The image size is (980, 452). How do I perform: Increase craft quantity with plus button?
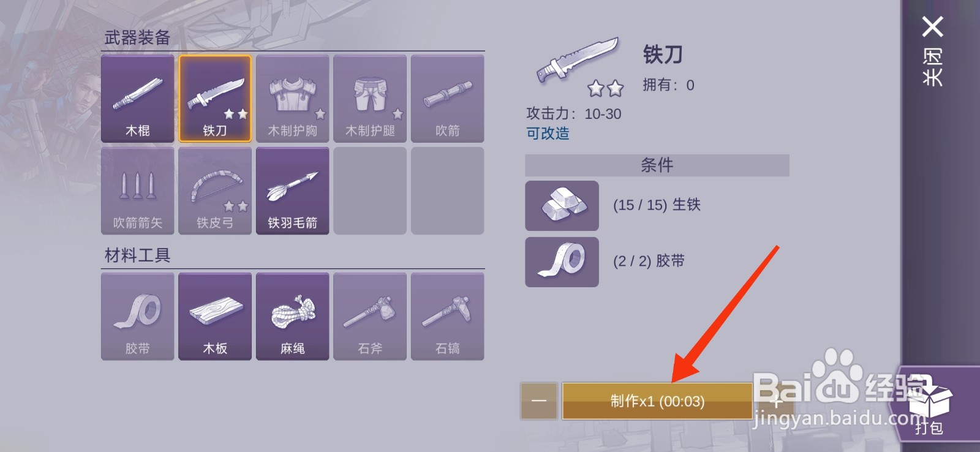click(x=776, y=401)
